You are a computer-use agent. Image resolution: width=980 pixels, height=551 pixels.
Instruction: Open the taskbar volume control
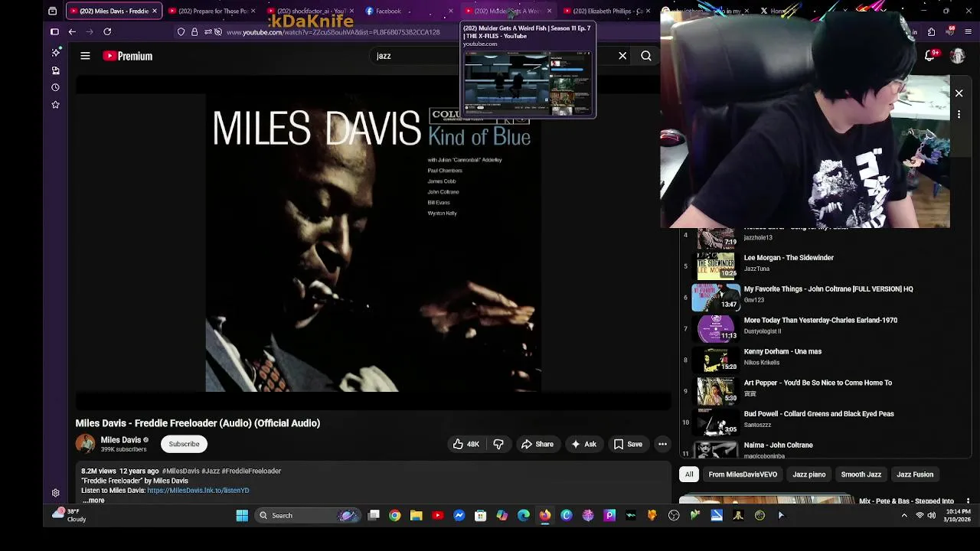(931, 516)
